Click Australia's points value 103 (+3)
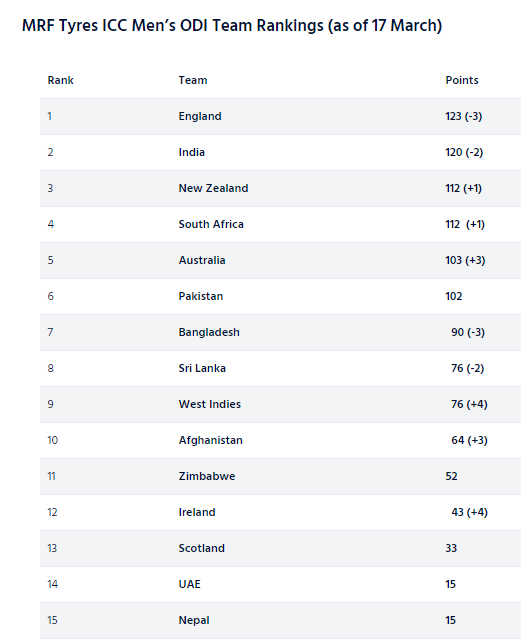Screen dimensions: 521x642 point(465,260)
